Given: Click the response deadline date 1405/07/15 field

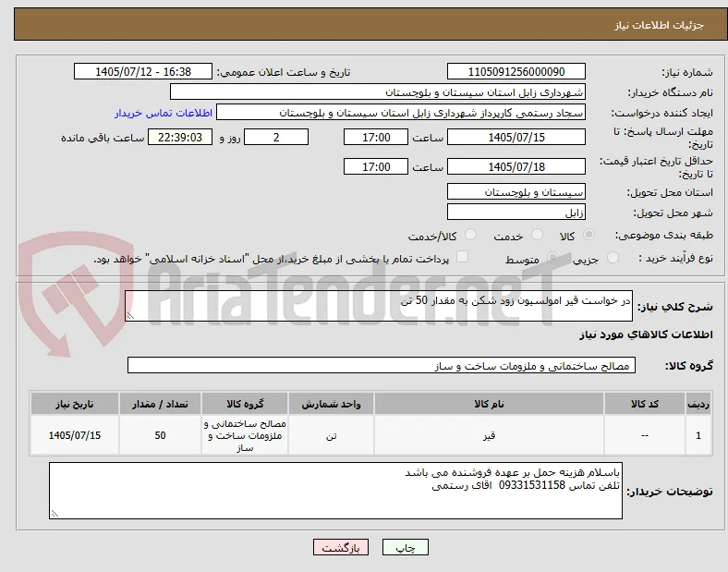Looking at the screenshot, I should point(516,137).
